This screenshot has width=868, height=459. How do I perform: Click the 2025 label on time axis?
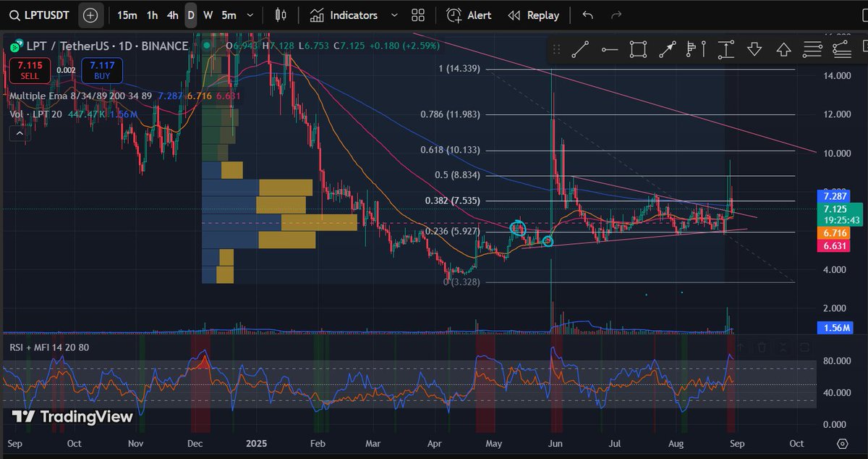coord(256,442)
